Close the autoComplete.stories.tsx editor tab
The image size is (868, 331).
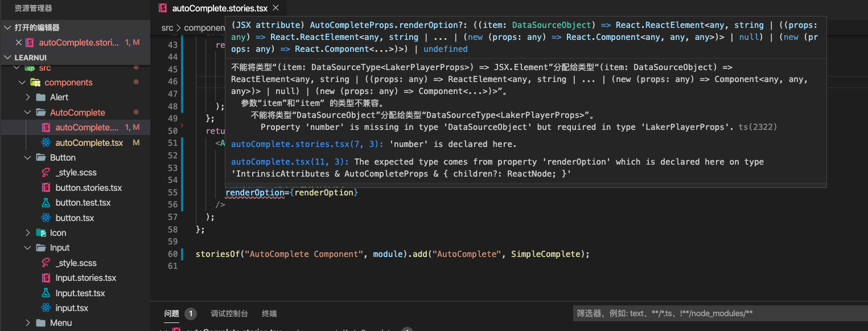click(x=277, y=9)
